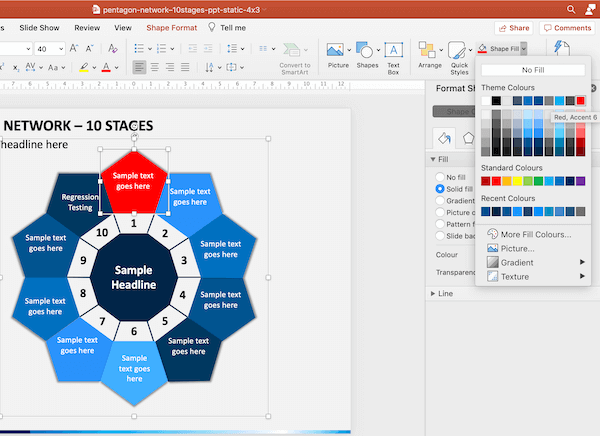This screenshot has width=600, height=436.
Task: Apply bullet list formatting
Action: pos(139,49)
